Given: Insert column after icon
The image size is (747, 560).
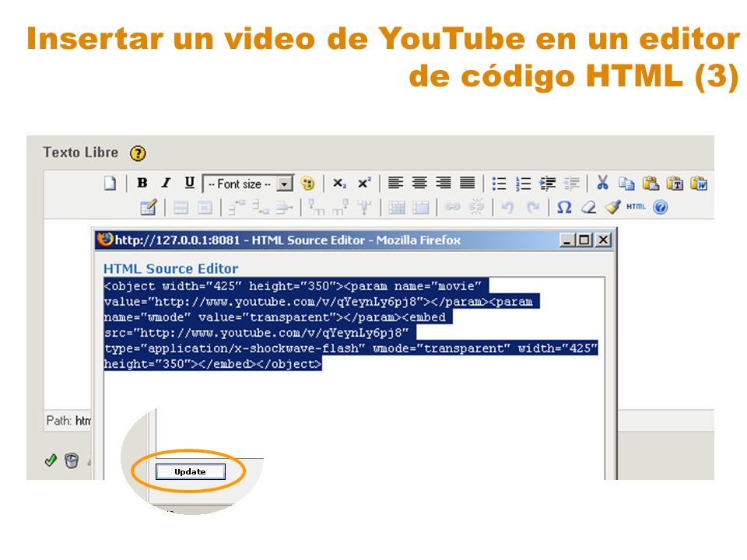Looking at the screenshot, I should [340, 208].
